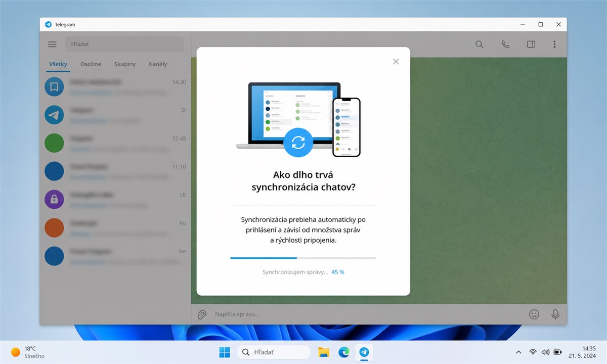Viewport: 607px width, 364px height.
Task: Open the blue avatar chat at 11:10
Action: pyautogui.click(x=115, y=172)
